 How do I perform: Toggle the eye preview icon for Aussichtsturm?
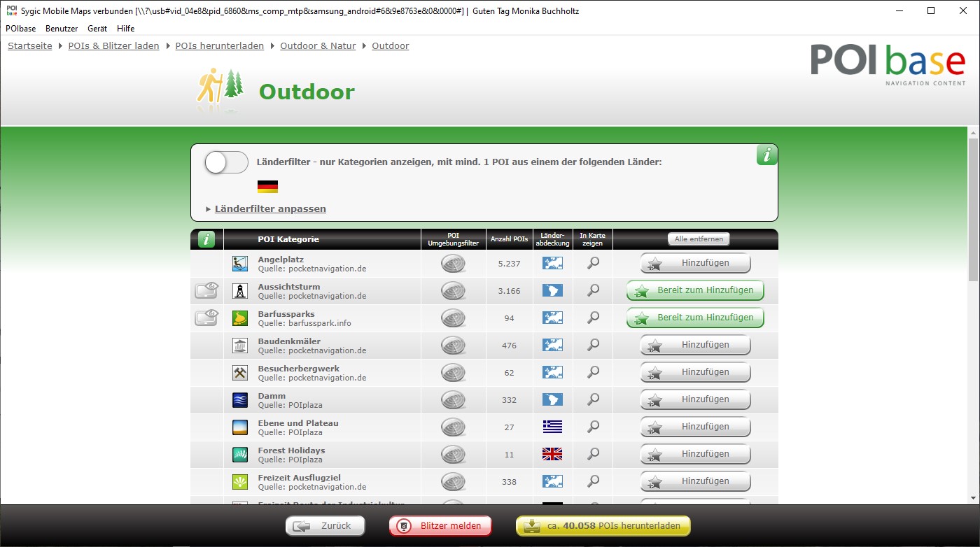pyautogui.click(x=206, y=290)
